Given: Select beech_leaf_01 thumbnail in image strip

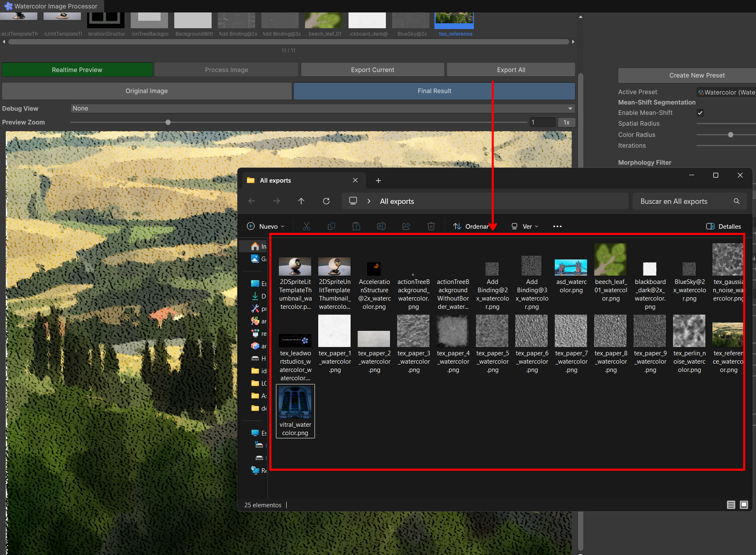Looking at the screenshot, I should 324,24.
